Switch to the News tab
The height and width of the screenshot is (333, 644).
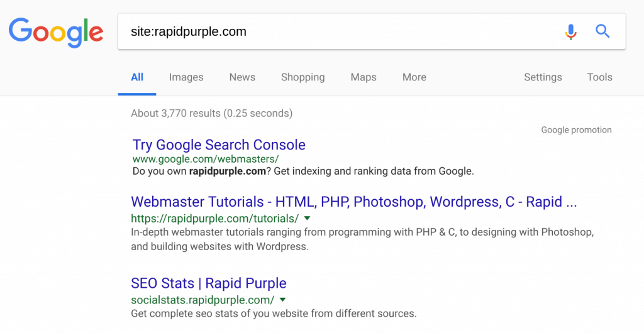pos(242,77)
